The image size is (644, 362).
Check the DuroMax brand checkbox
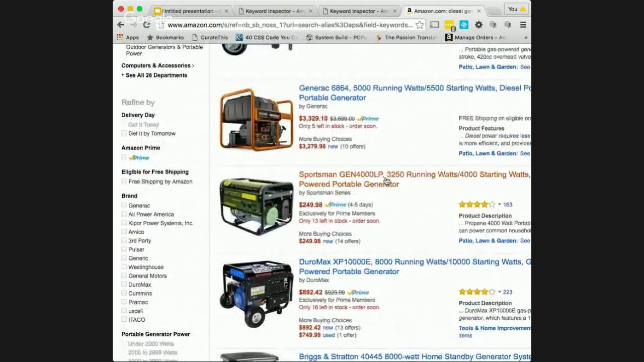(124, 285)
